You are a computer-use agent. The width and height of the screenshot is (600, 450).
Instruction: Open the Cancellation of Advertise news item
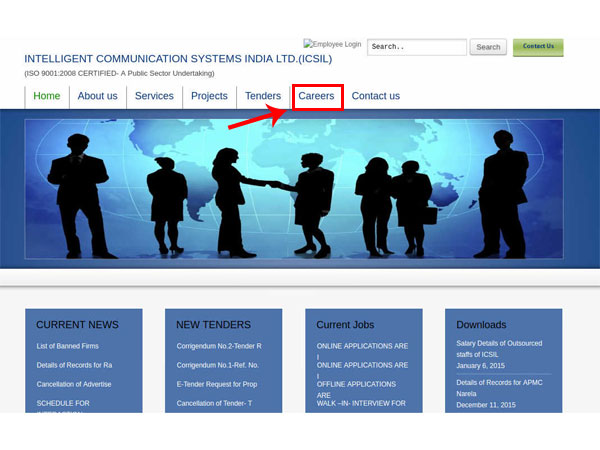(74, 384)
